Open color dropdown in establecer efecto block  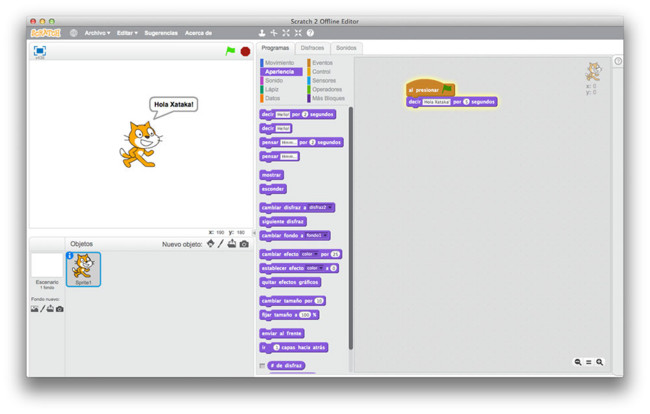[315, 268]
